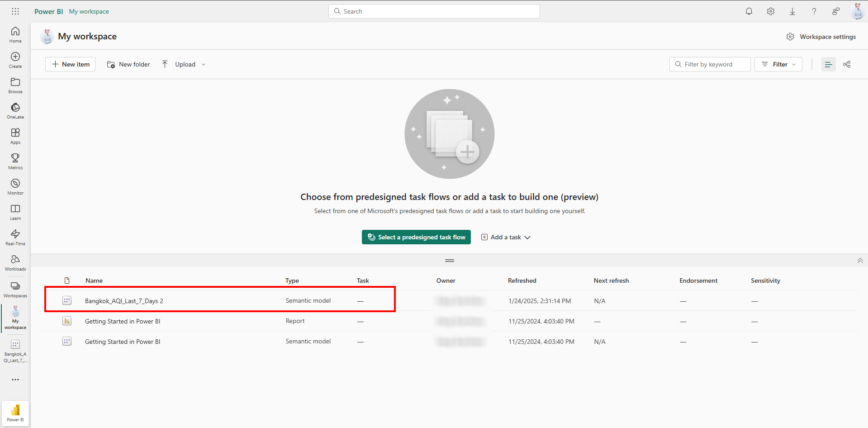Open Bangkok_AQI_Last_7_Days 2 semantic model
868x428 pixels.
pyautogui.click(x=124, y=301)
